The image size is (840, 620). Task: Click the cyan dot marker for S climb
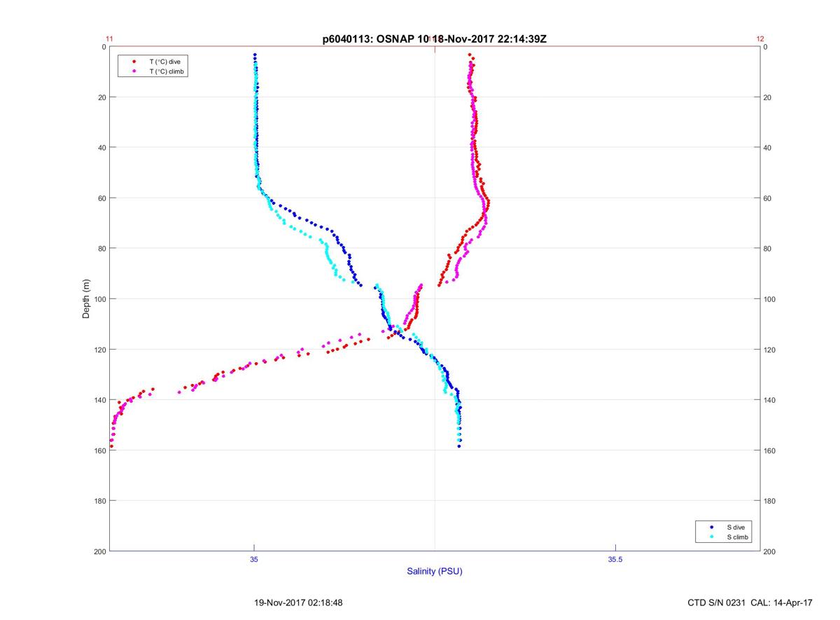pyautogui.click(x=711, y=537)
